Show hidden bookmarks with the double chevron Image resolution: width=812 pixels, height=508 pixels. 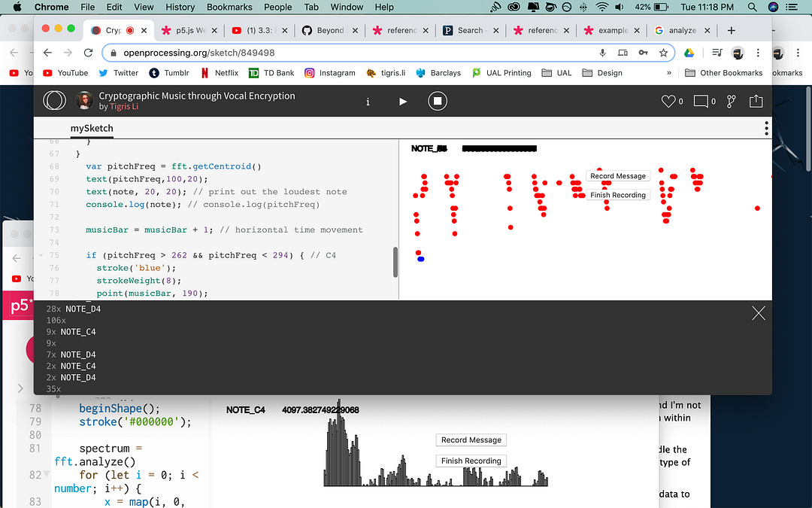click(669, 73)
